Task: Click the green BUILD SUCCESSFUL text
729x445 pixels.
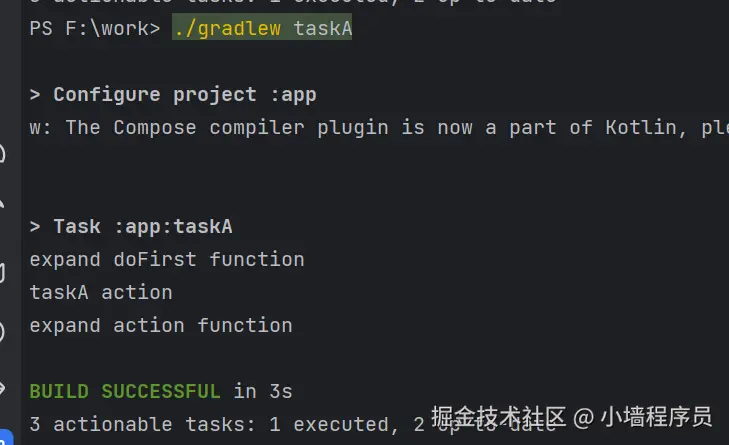Action: tap(125, 391)
